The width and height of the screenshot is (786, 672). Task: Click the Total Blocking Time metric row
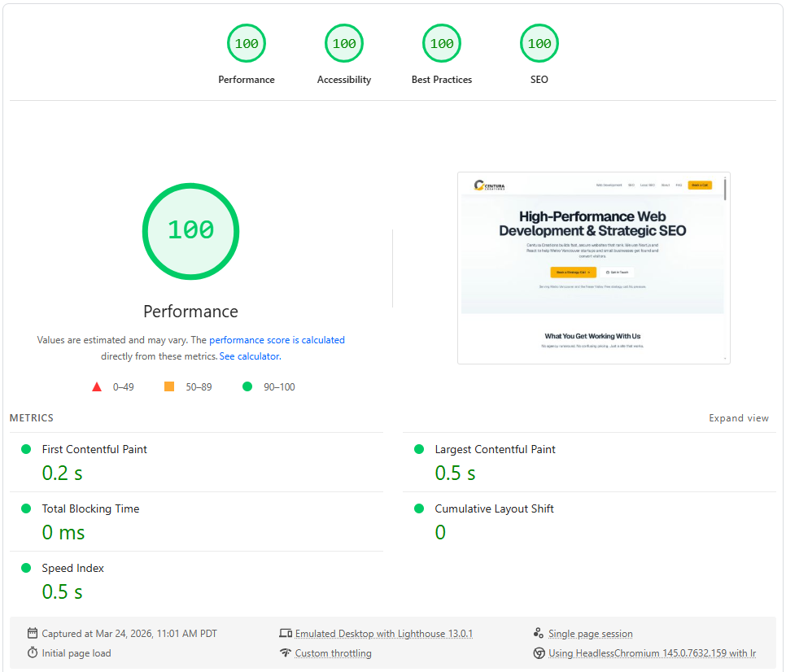click(x=90, y=508)
